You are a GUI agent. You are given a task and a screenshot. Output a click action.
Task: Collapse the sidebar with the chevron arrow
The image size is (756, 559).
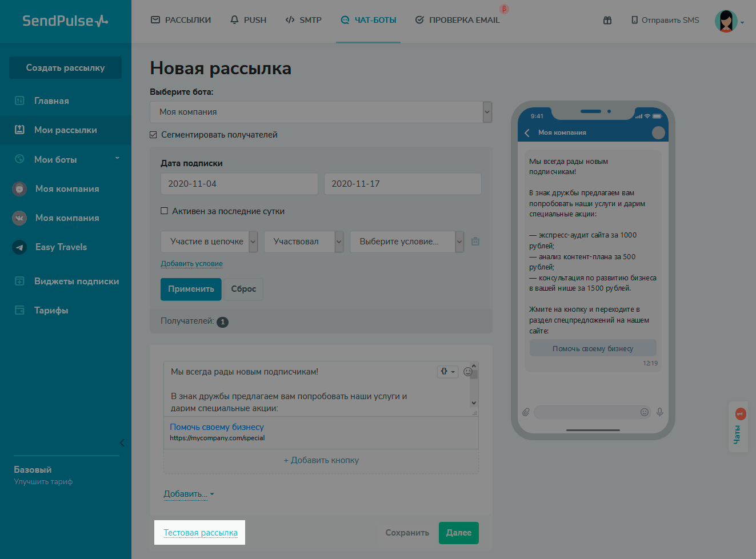tap(122, 443)
